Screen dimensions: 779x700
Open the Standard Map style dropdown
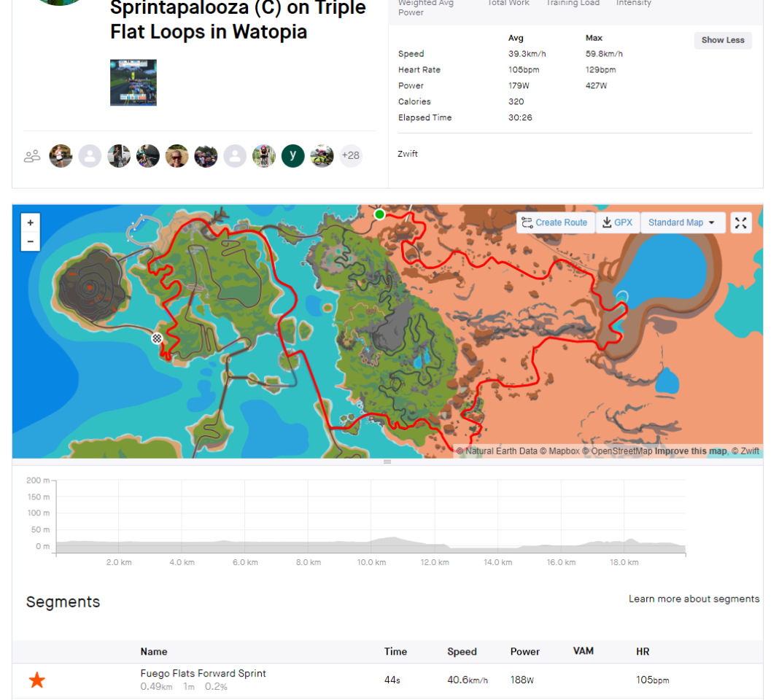point(682,222)
